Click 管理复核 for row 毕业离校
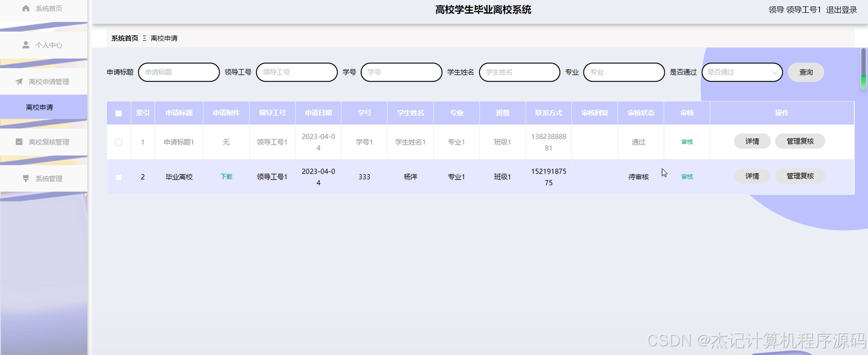868x355 pixels. click(x=800, y=176)
